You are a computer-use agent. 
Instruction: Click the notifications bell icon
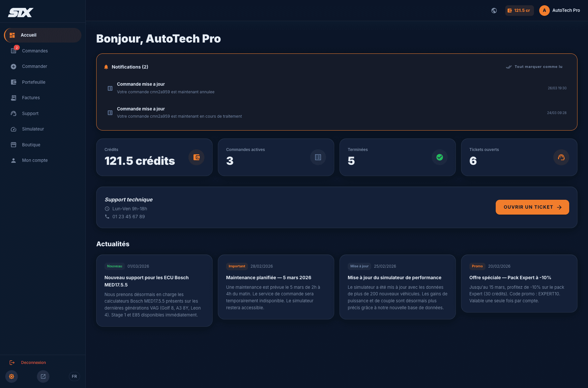[106, 67]
